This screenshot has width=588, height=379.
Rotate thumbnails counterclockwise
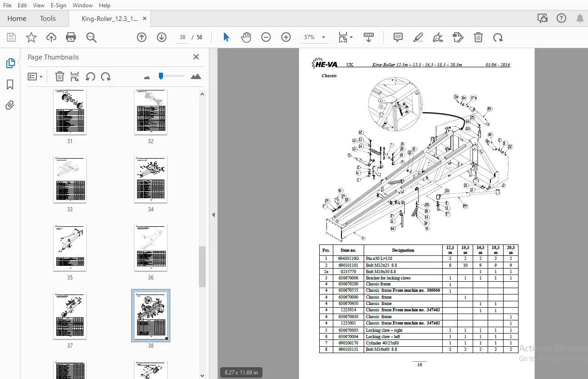click(90, 76)
